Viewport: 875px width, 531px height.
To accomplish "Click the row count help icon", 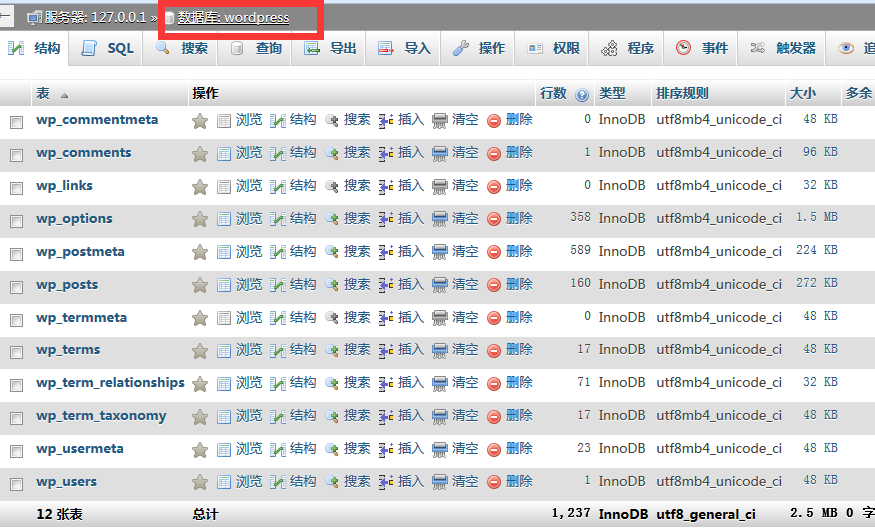I will [x=582, y=95].
